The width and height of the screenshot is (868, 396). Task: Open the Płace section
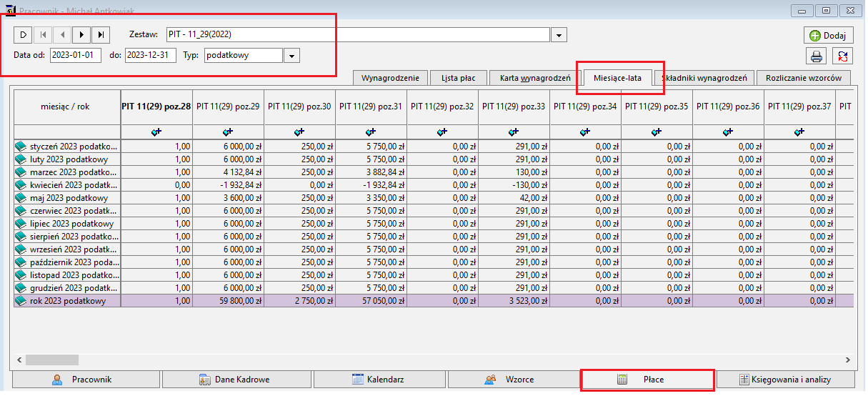pos(647,380)
